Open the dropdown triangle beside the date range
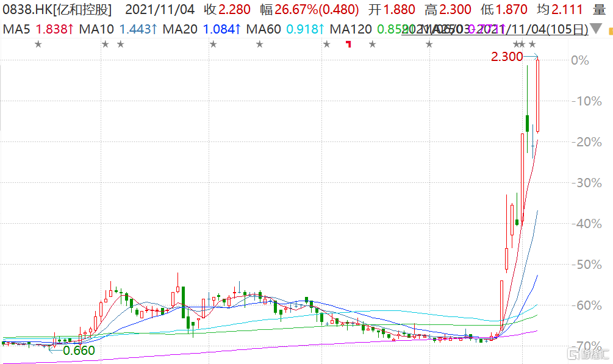Image resolution: width=613 pixels, height=364 pixels. pyautogui.click(x=595, y=29)
